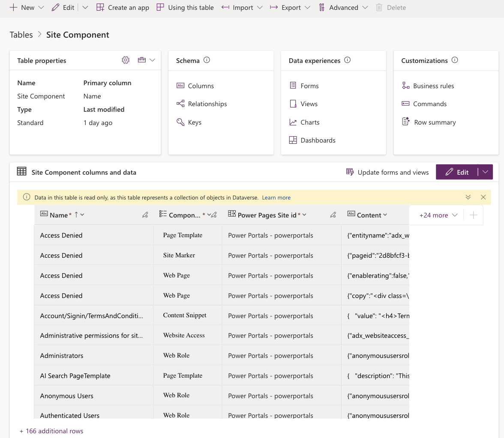Load the 166 additional rows
The width and height of the screenshot is (504, 438).
[x=51, y=431]
